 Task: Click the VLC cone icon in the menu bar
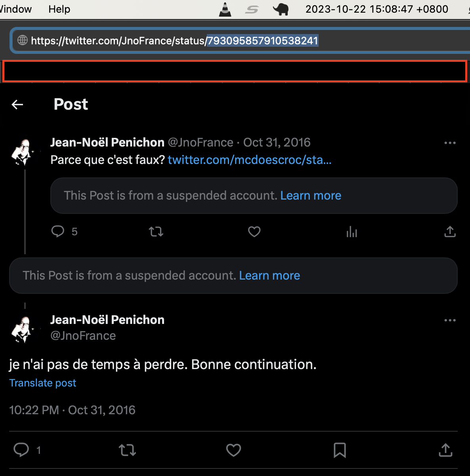coord(225,9)
